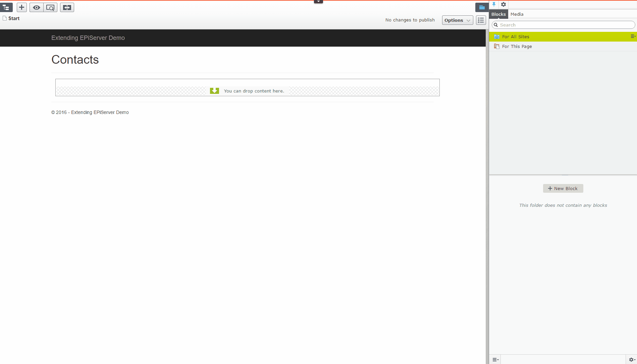The image size is (637, 364).
Task: Open the view settings magnifier icon
Action: tap(50, 7)
